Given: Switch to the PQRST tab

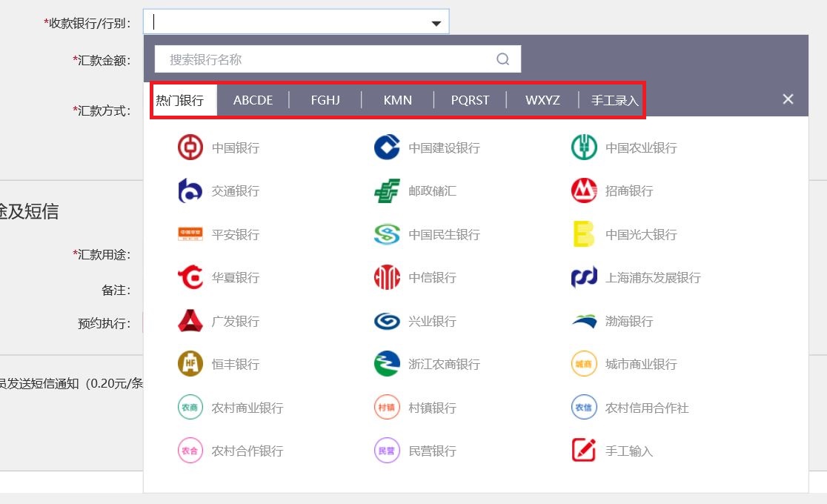Looking at the screenshot, I should 470,100.
